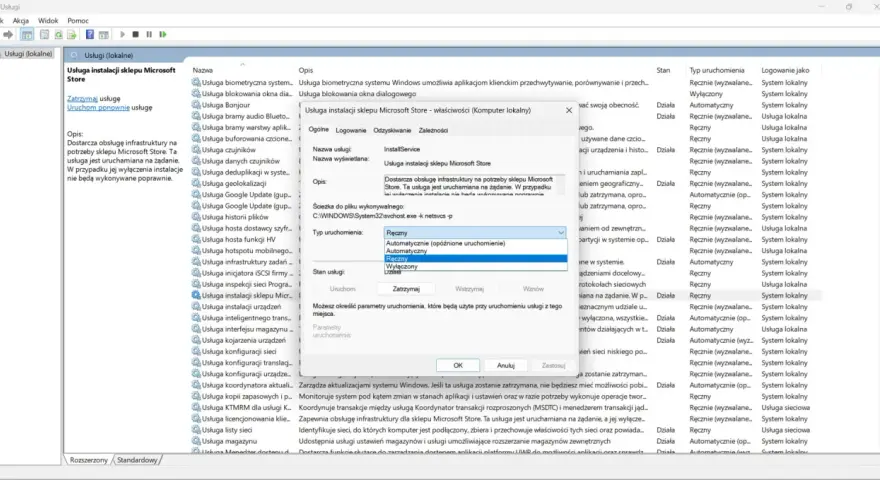Click gear icon of Usługa listy sieci
The height and width of the screenshot is (480, 880).
196,430
